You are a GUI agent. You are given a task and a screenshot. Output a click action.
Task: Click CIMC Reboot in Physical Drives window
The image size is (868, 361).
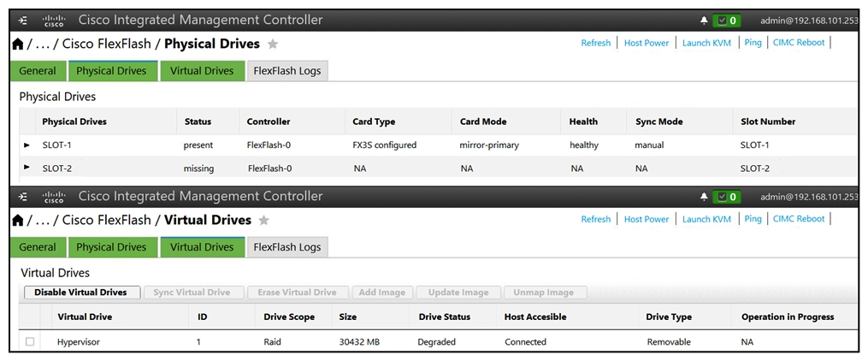(x=799, y=43)
